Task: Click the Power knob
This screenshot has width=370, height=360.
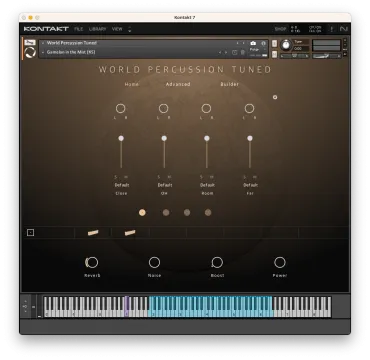Action: 280,263
